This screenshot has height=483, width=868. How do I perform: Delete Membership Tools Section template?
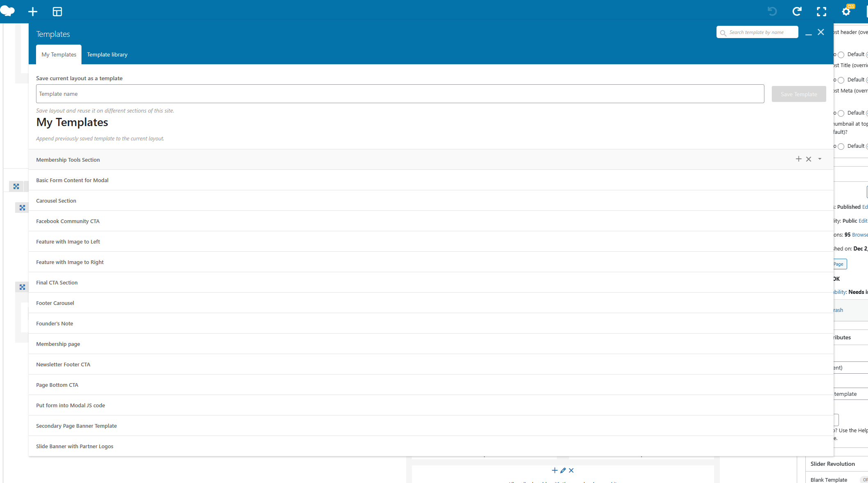point(808,159)
